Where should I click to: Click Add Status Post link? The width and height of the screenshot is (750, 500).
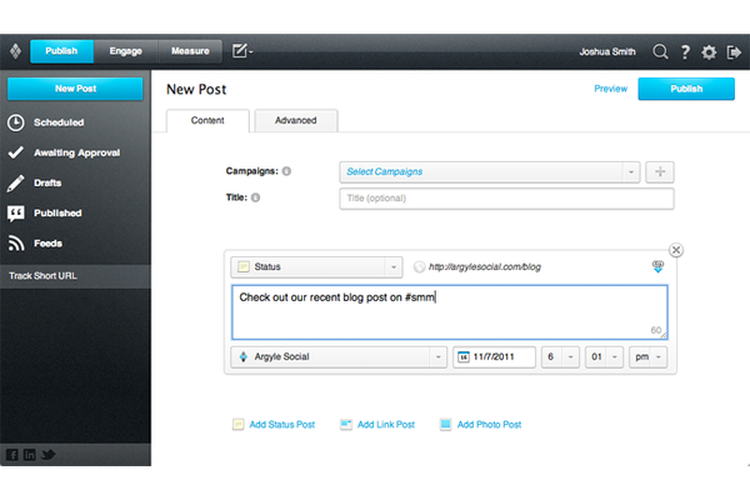pyautogui.click(x=282, y=424)
